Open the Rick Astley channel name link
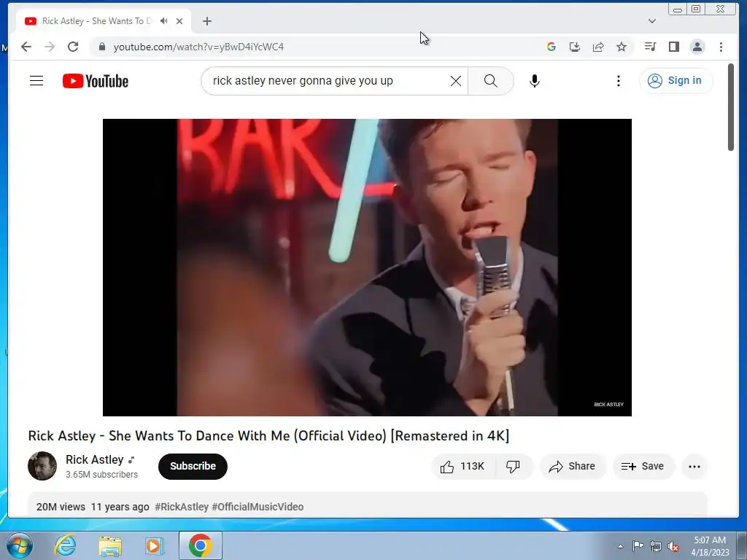 tap(94, 459)
